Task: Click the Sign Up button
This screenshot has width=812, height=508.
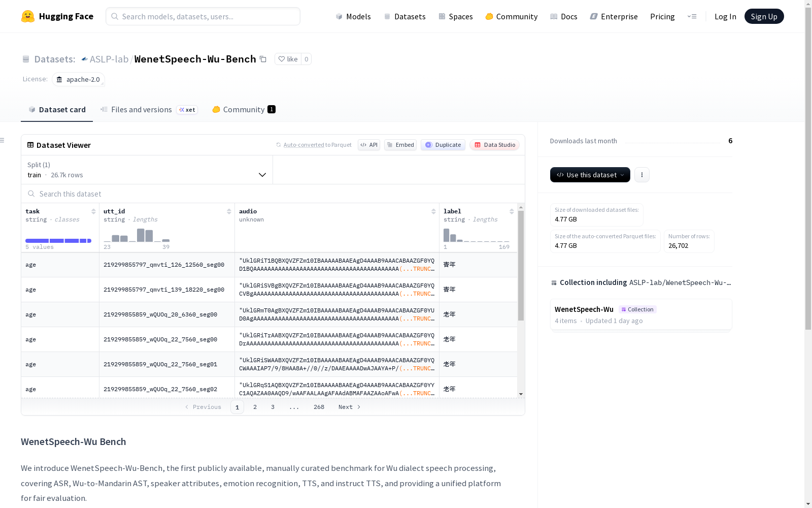Action: (764, 16)
